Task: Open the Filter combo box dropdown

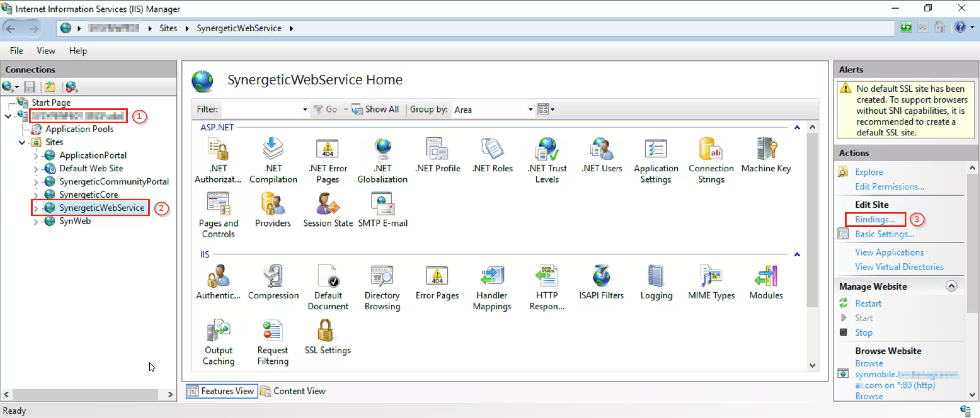Action: pos(305,109)
